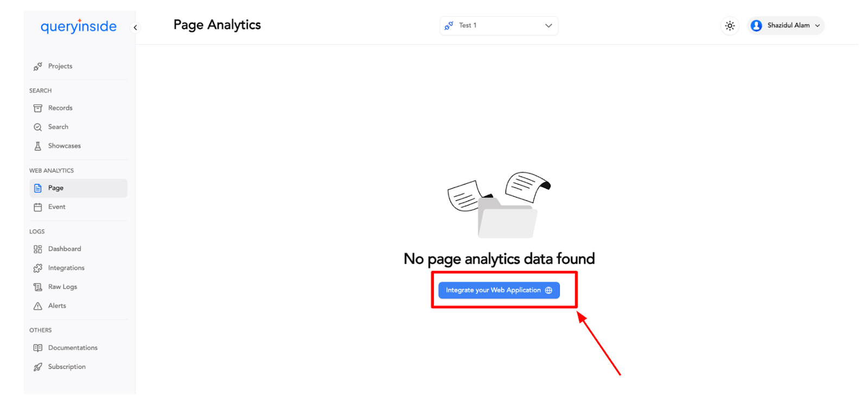Toggle the light/dark theme sun button
Image resolution: width=868 pixels, height=406 pixels.
tap(730, 26)
